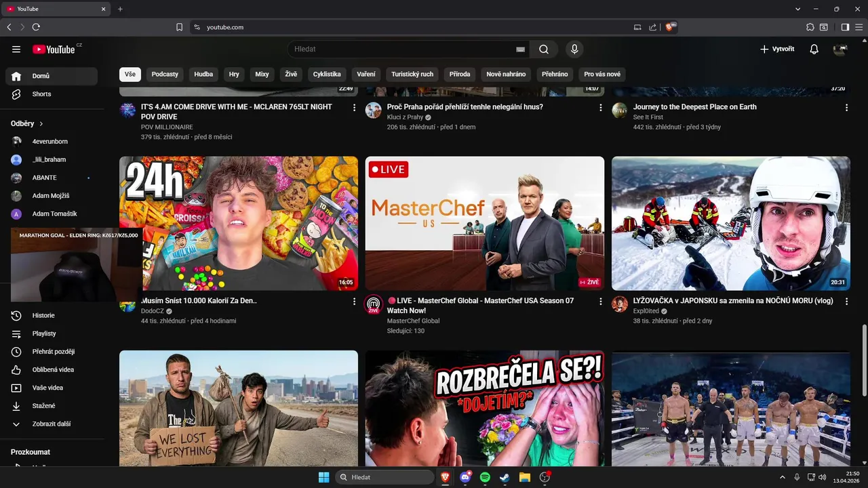Screen dimensions: 868x488
Task: Open options for MasterChef Global live video
Action: (x=600, y=301)
